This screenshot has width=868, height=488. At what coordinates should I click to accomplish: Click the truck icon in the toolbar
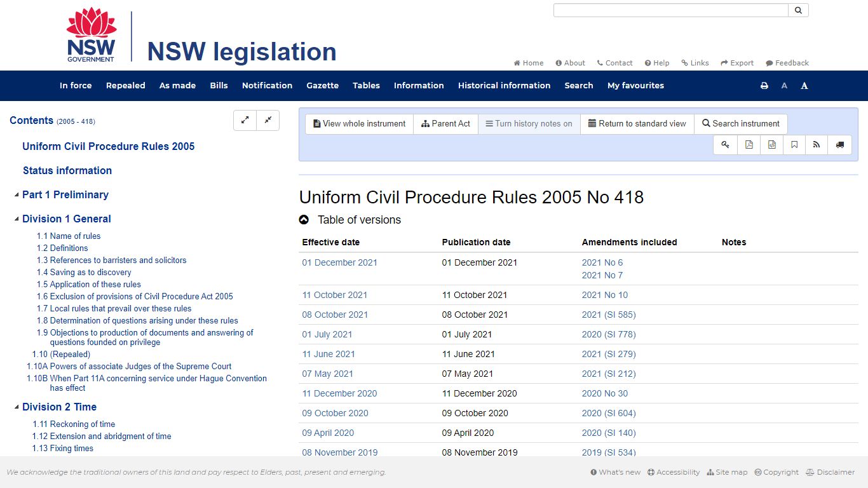pyautogui.click(x=840, y=145)
